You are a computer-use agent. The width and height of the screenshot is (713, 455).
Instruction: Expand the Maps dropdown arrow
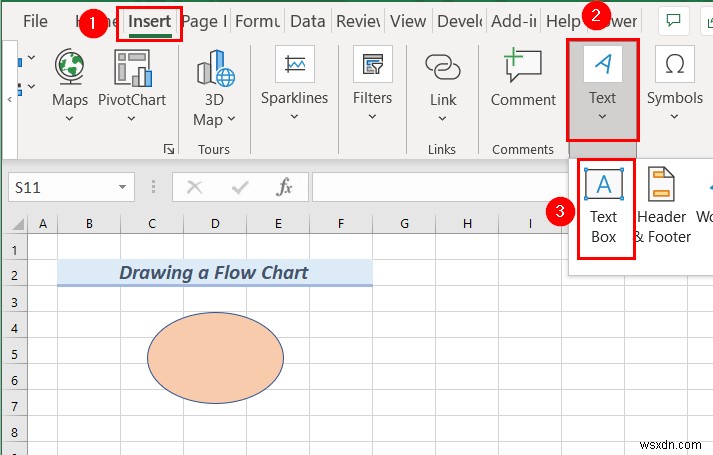(69, 119)
